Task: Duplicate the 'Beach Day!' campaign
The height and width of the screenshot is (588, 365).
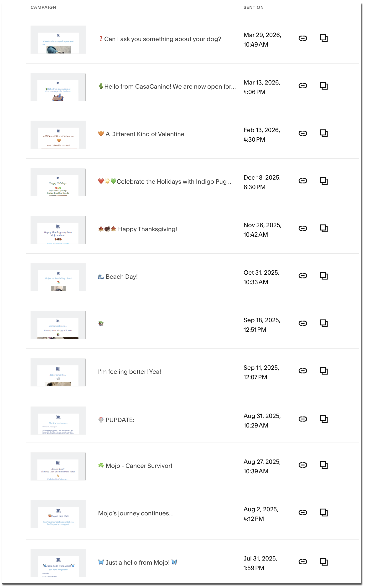Action: [x=324, y=276]
